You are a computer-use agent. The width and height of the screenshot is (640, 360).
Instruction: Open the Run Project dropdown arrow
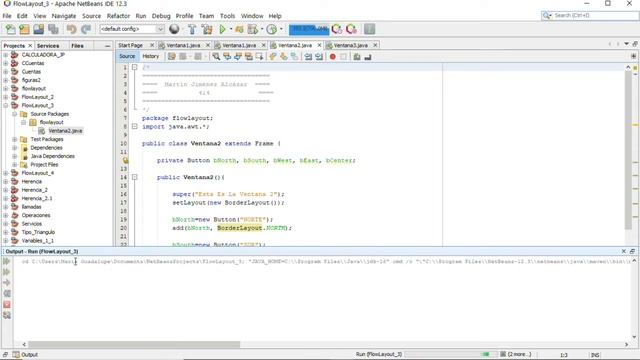[x=231, y=29]
